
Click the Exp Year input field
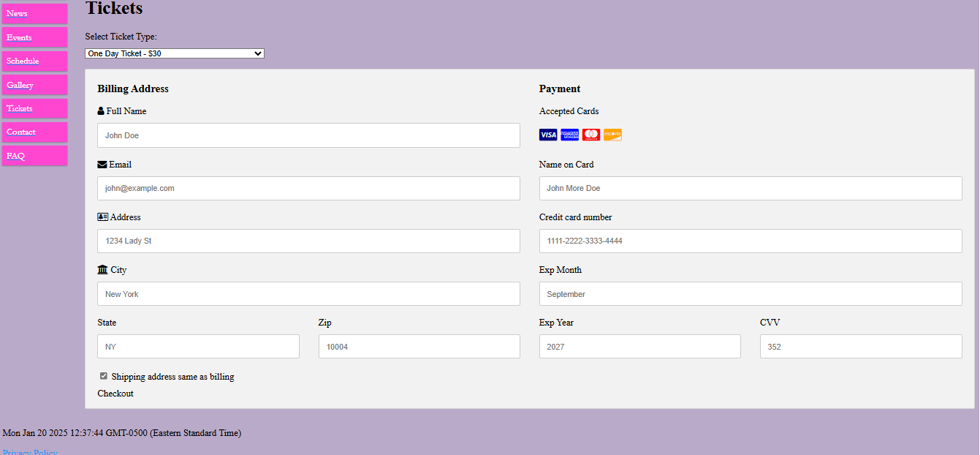pyautogui.click(x=640, y=347)
